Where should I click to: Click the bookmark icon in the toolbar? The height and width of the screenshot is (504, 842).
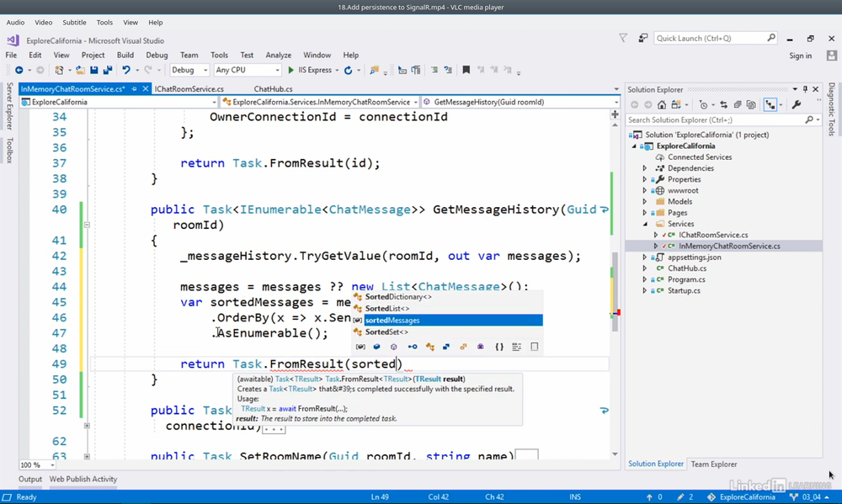pyautogui.click(x=466, y=71)
